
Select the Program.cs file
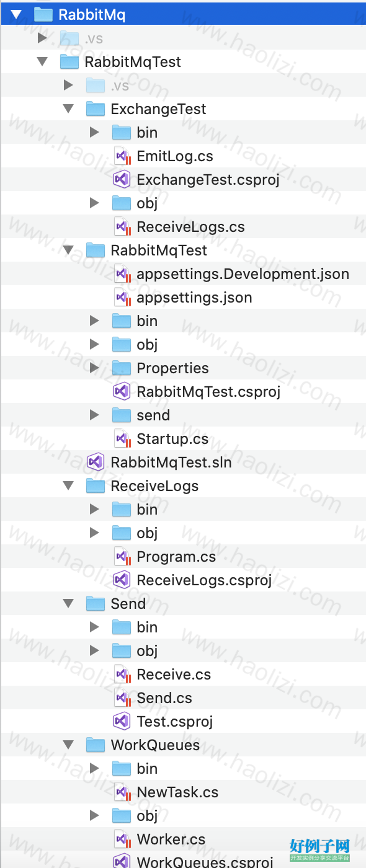tap(176, 557)
